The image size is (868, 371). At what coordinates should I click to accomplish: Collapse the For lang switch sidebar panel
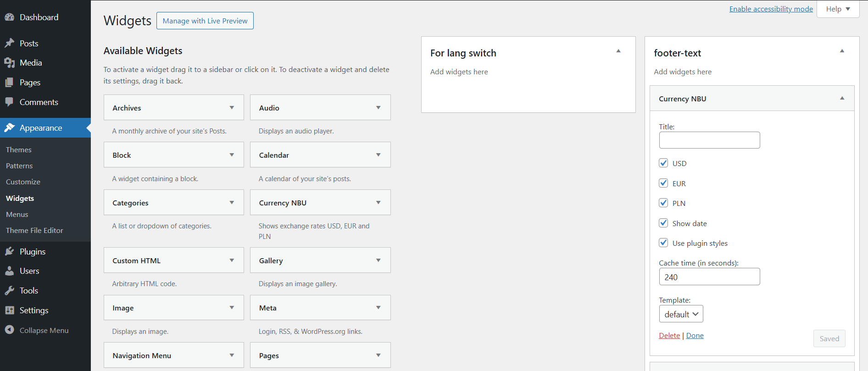(618, 51)
